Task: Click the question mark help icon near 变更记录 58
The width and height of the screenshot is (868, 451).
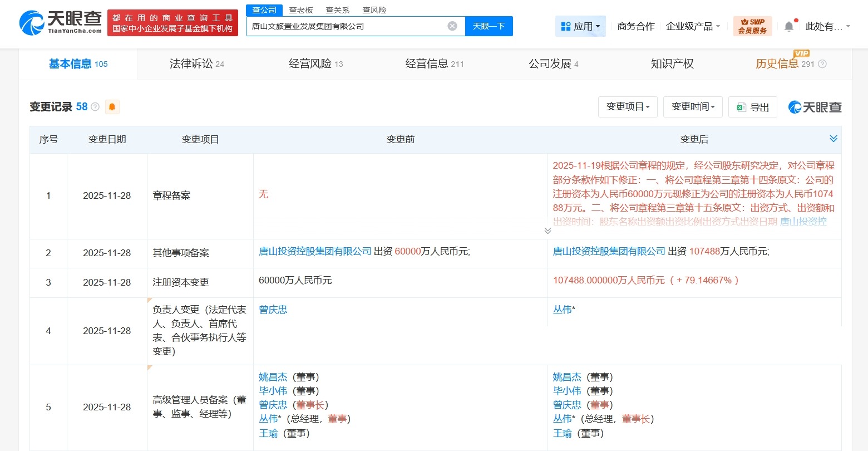Action: coord(96,107)
